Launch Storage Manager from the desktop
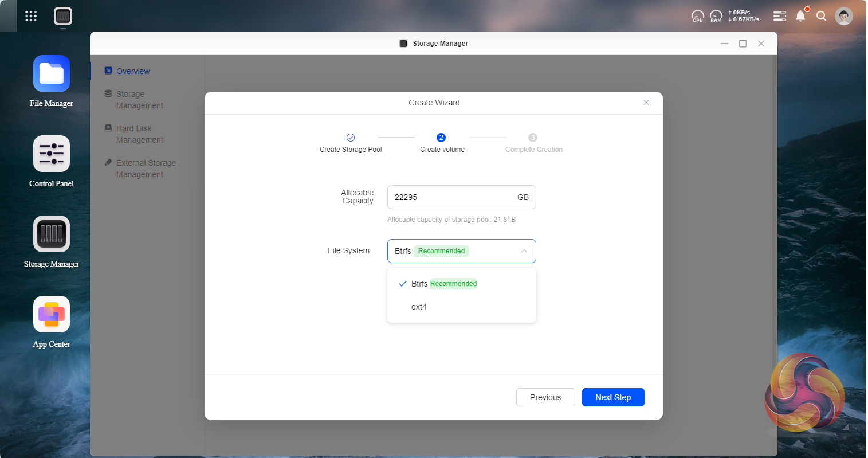The image size is (868, 458). point(52,234)
